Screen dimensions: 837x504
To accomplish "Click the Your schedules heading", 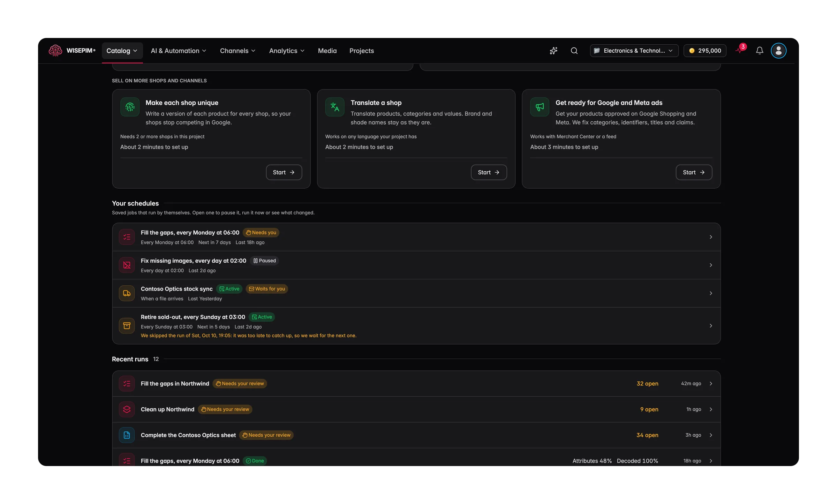I will coord(135,203).
